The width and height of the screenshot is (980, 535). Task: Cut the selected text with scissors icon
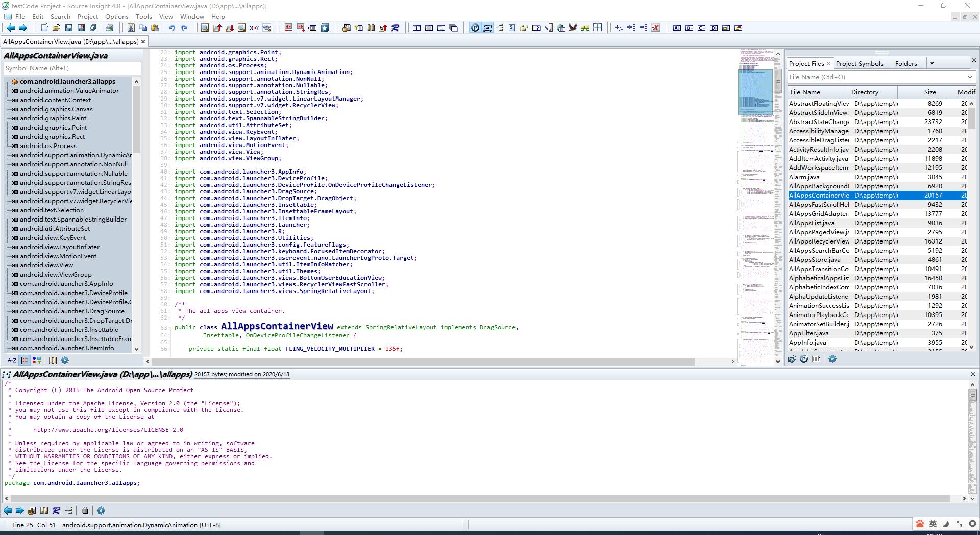[131, 28]
